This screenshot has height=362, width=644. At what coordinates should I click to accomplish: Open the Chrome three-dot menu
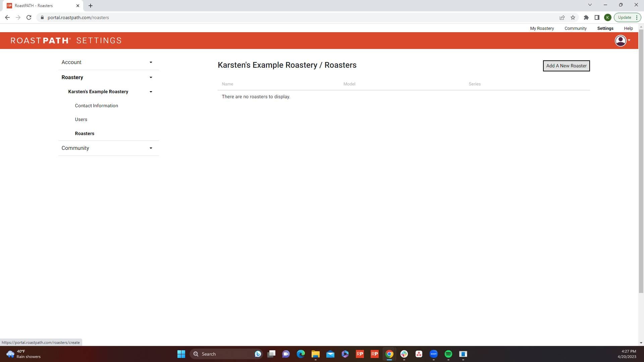637,17
